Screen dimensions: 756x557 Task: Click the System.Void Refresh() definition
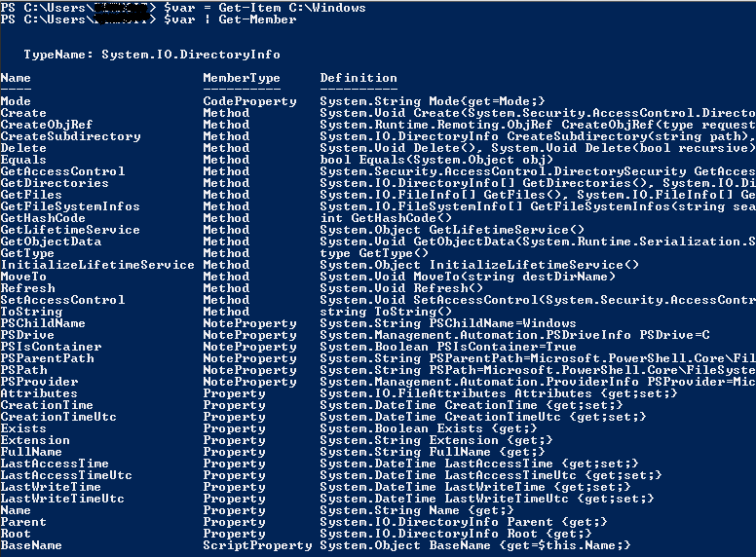(x=382, y=288)
